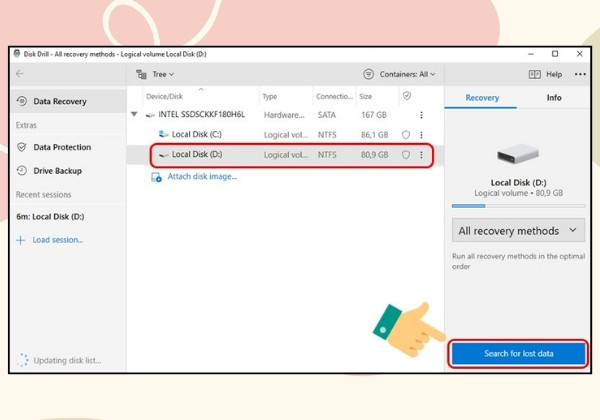Screen dimensions: 600x420
Task: Click the back arrow icon
Action: (x=20, y=74)
